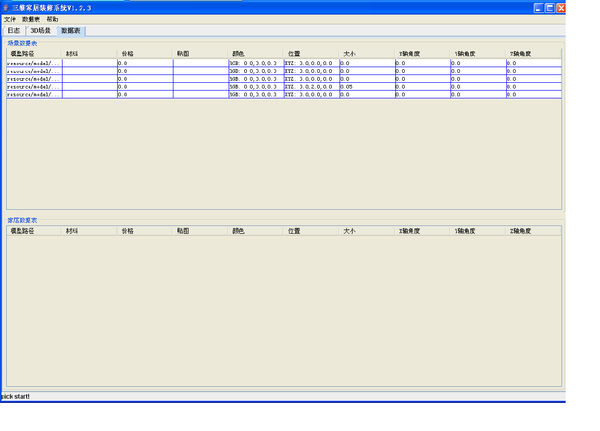Screen dimensions: 600x431
Task: Open the 数据表 menu in menu bar
Action: click(31, 19)
